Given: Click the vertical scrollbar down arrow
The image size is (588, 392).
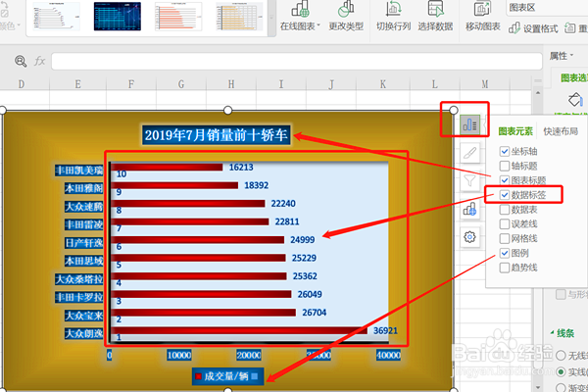Looking at the screenshot, I should coord(537,387).
